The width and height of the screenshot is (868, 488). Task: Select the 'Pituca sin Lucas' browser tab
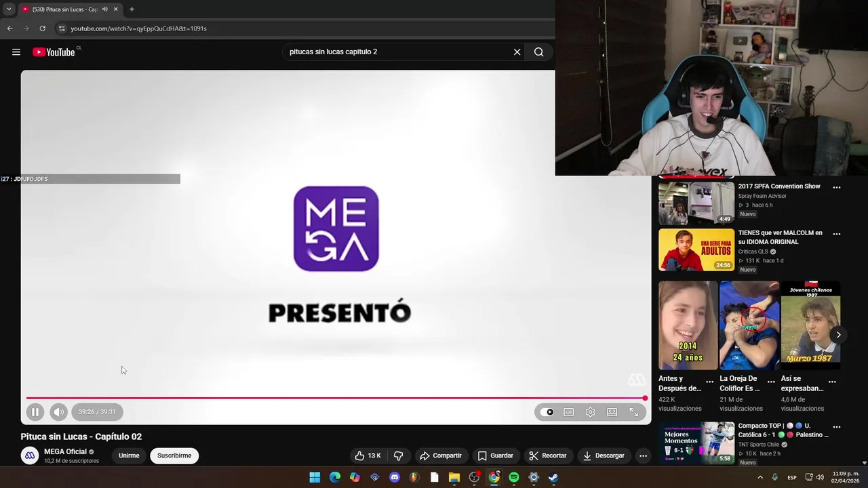coord(64,9)
